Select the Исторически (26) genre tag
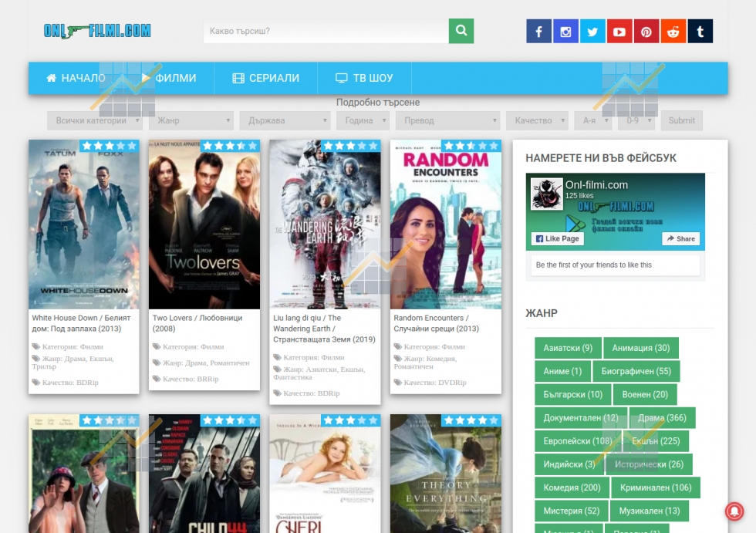Screen dimensions: 756x533 649,464
